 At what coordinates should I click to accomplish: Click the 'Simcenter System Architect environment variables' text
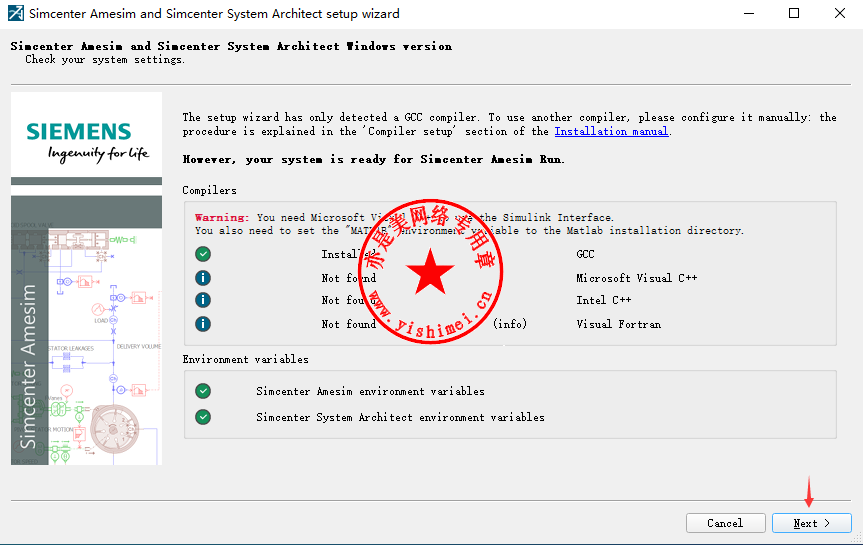pyautogui.click(x=400, y=417)
